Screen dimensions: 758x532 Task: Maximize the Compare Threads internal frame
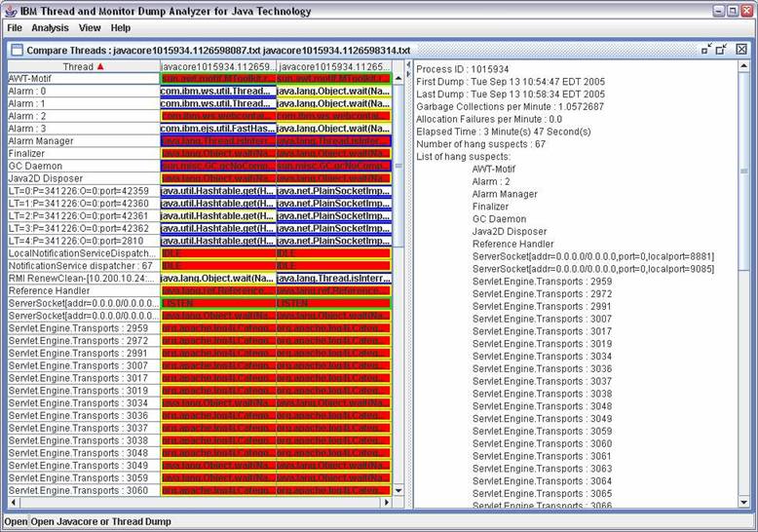pos(722,49)
